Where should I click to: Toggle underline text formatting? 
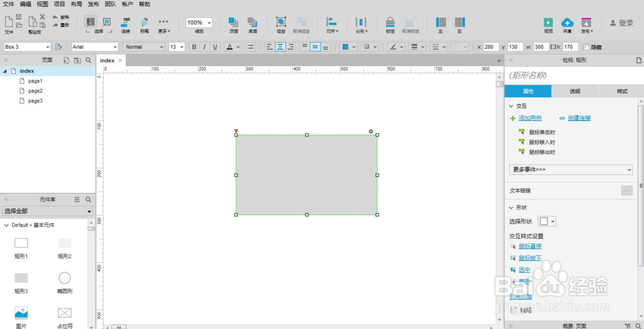tap(214, 47)
